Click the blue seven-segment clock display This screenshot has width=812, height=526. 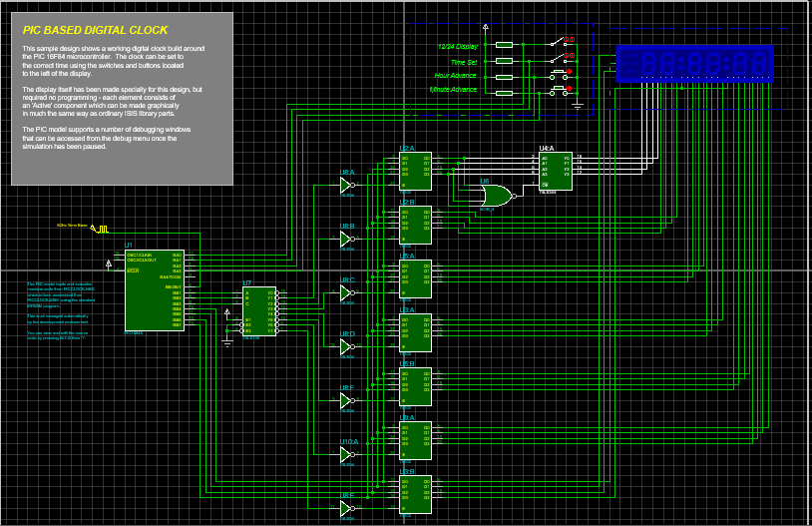tap(694, 64)
